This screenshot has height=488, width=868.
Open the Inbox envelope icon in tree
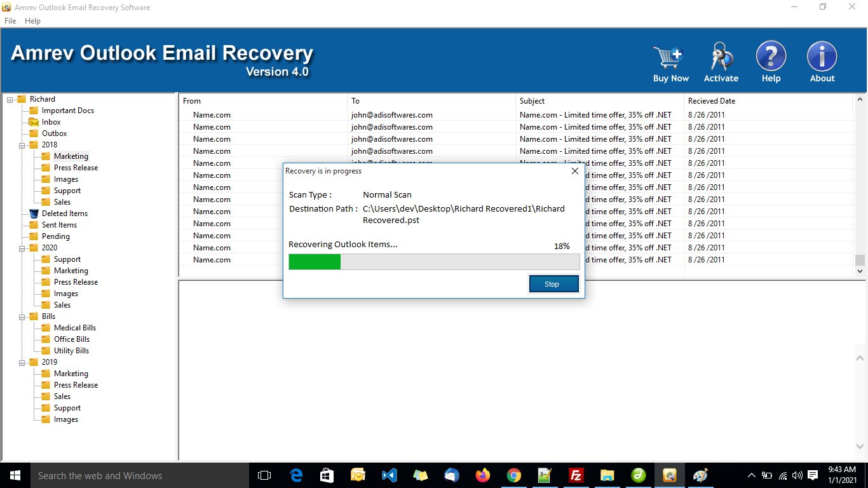point(32,121)
